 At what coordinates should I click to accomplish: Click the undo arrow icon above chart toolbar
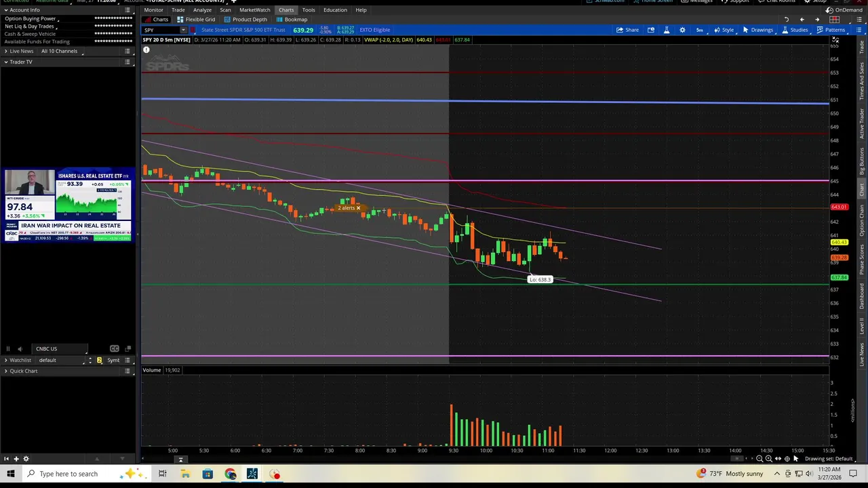[x=787, y=20]
